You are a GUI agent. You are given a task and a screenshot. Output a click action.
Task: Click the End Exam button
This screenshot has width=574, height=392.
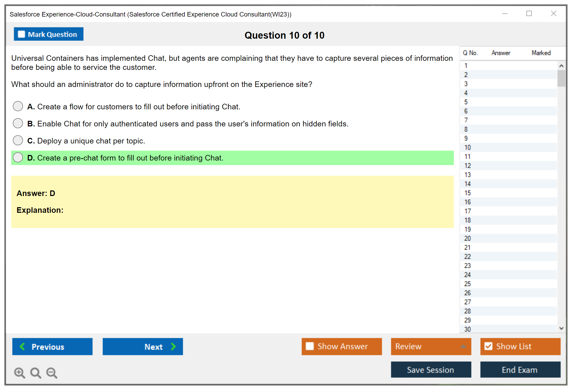520,370
